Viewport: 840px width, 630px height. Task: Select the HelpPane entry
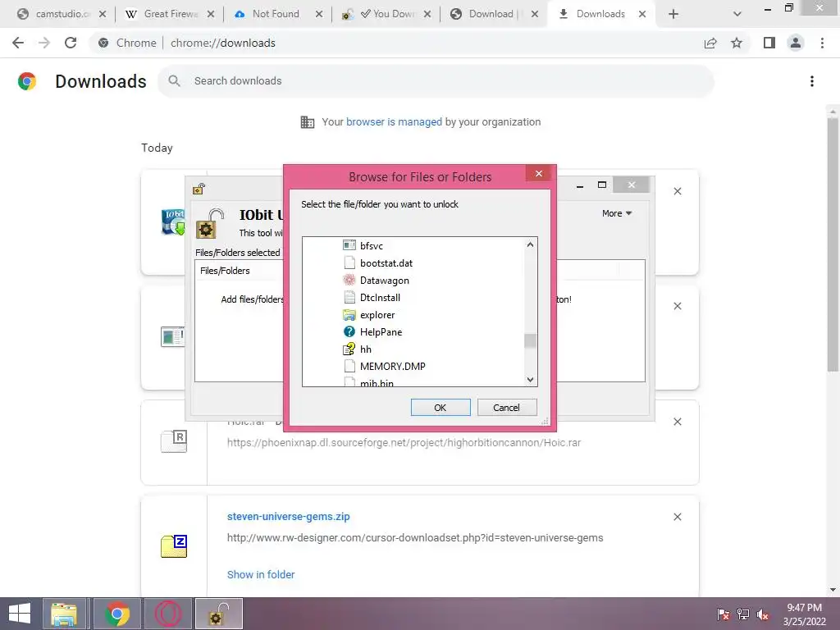pyautogui.click(x=381, y=332)
